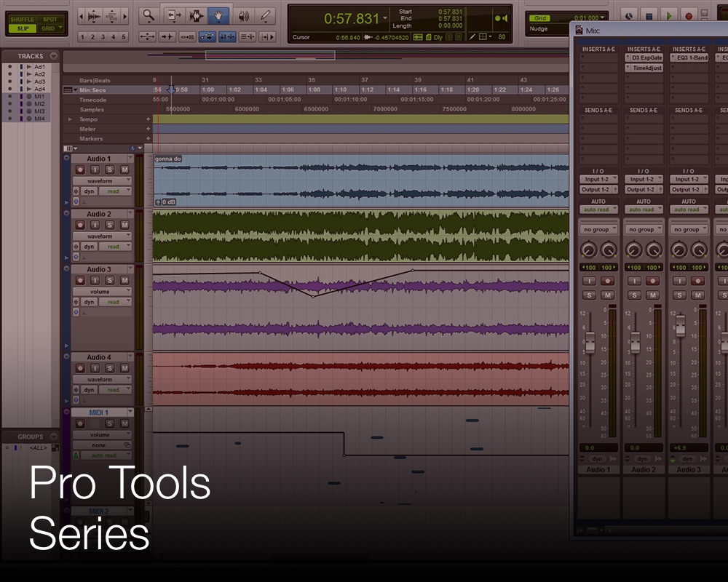Toggle Insertion Follows Playback icon
728x582 pixels.
tap(267, 36)
